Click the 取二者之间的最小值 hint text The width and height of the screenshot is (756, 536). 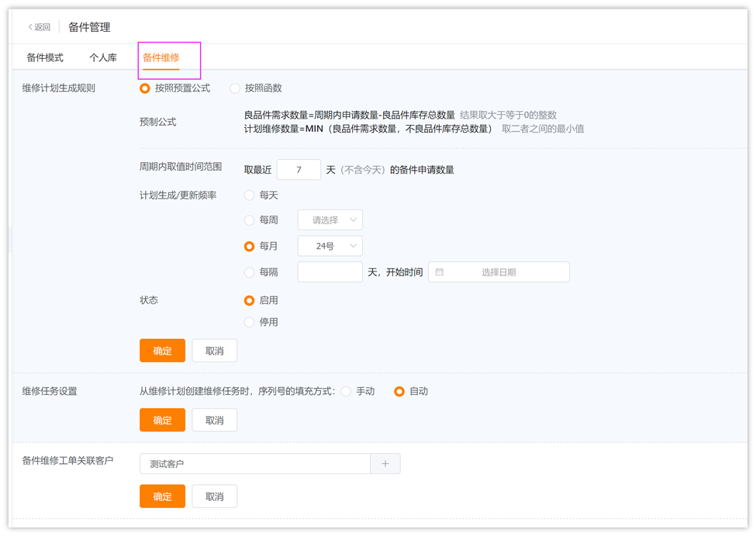[543, 129]
